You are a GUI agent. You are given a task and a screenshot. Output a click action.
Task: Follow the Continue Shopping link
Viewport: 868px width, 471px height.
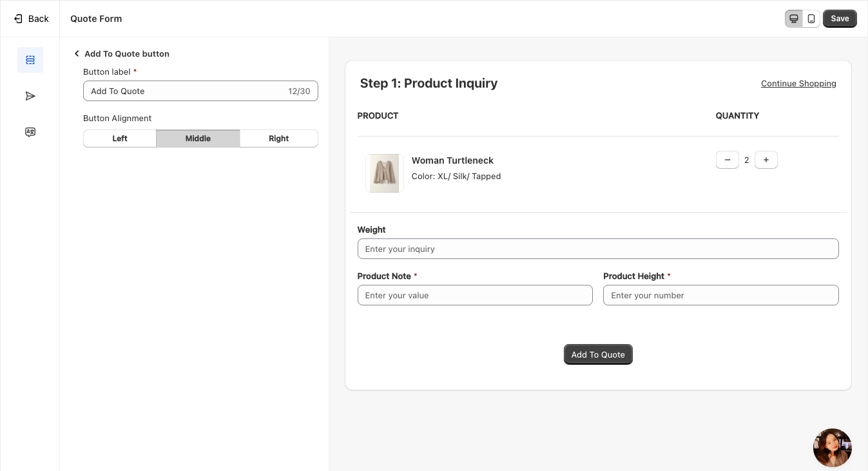tap(798, 84)
